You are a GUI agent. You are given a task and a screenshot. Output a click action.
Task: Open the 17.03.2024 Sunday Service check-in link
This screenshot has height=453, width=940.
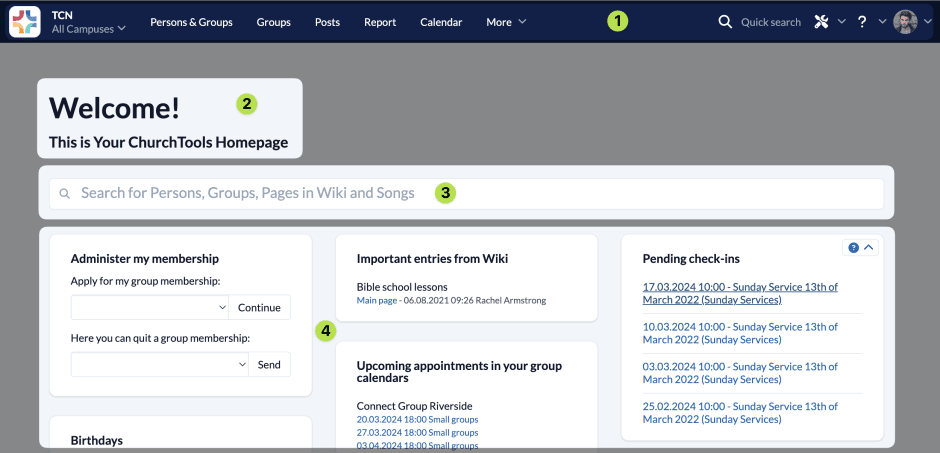click(740, 293)
